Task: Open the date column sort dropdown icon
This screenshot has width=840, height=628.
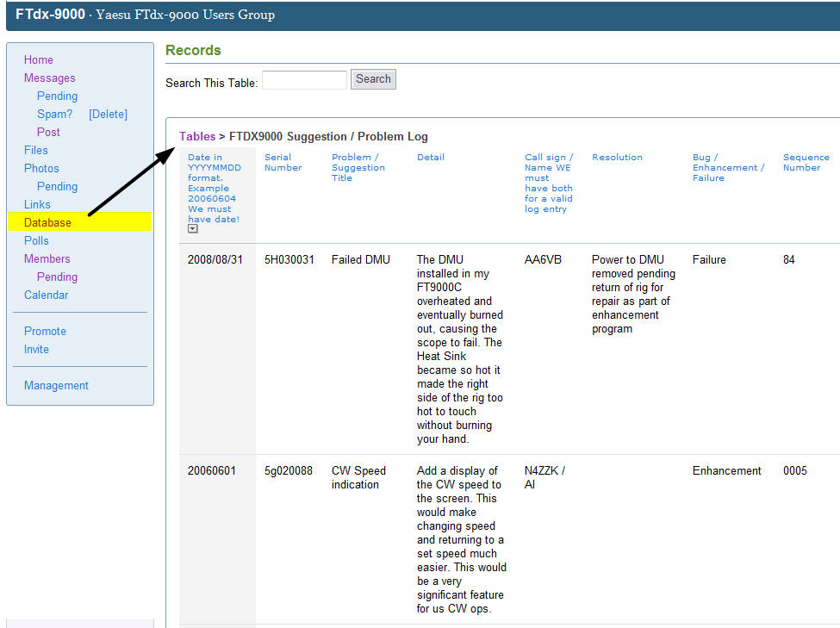Action: 193,229
